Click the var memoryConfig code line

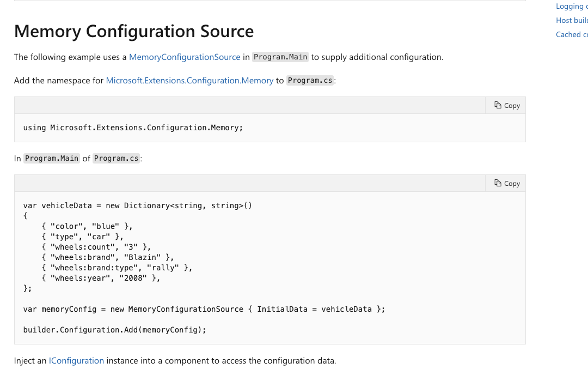coord(204,309)
